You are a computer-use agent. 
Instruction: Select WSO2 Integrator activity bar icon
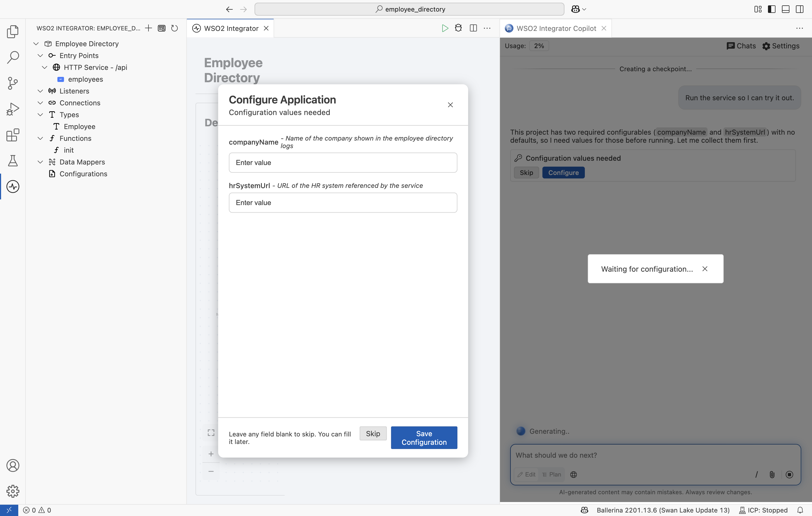click(x=12, y=187)
